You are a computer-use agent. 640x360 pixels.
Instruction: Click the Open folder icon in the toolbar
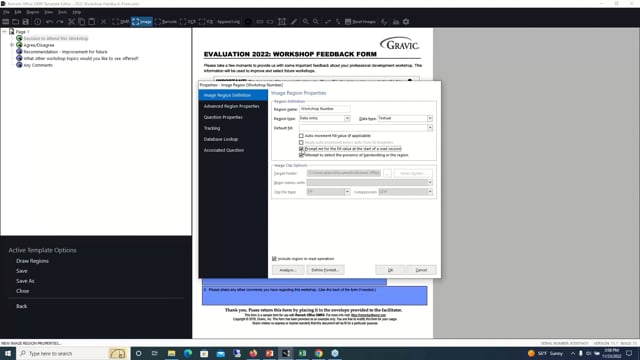(16, 22)
